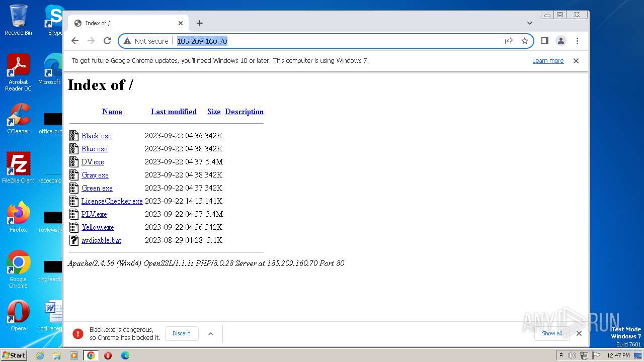Screen dimensions: 644x362
Task: Expand download options caret next to Discard
Action: click(211, 333)
